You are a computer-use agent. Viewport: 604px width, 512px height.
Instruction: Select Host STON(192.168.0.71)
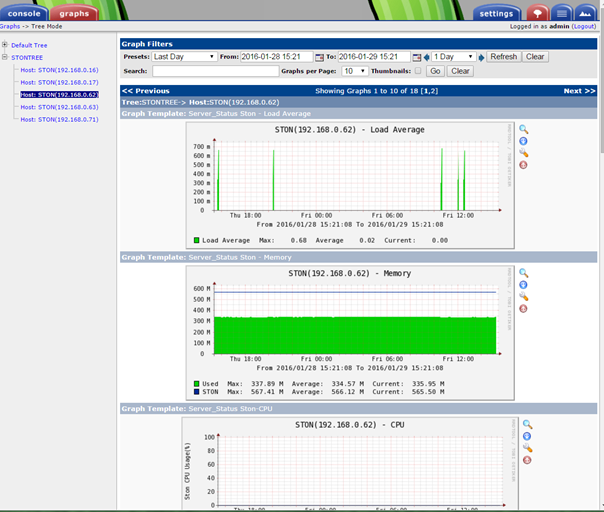pyautogui.click(x=59, y=119)
